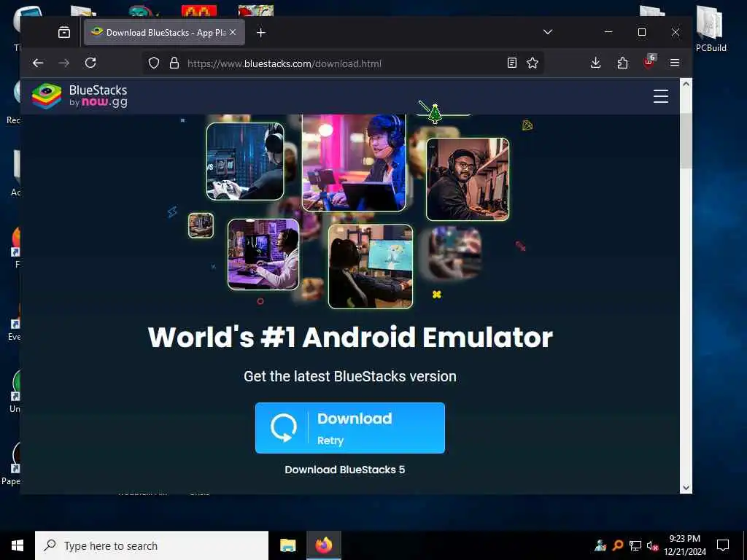Click the blue Download Retry button
This screenshot has height=560, width=747.
(350, 427)
